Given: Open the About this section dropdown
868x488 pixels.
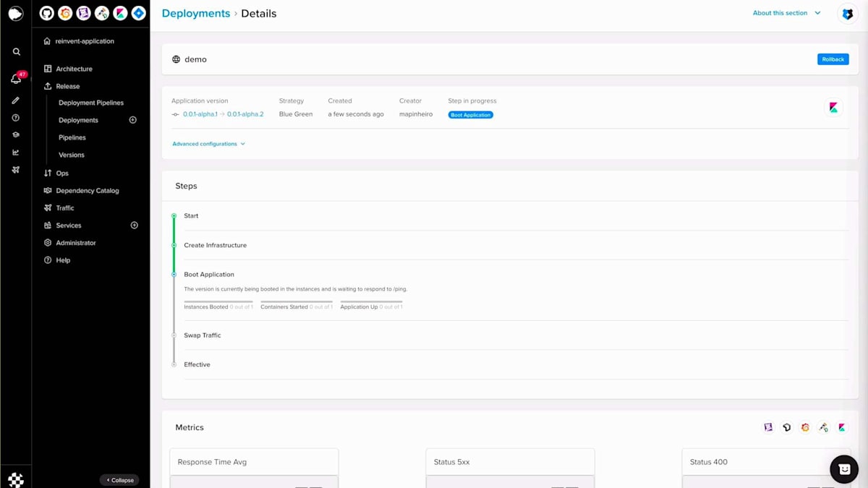Looking at the screenshot, I should pos(787,13).
